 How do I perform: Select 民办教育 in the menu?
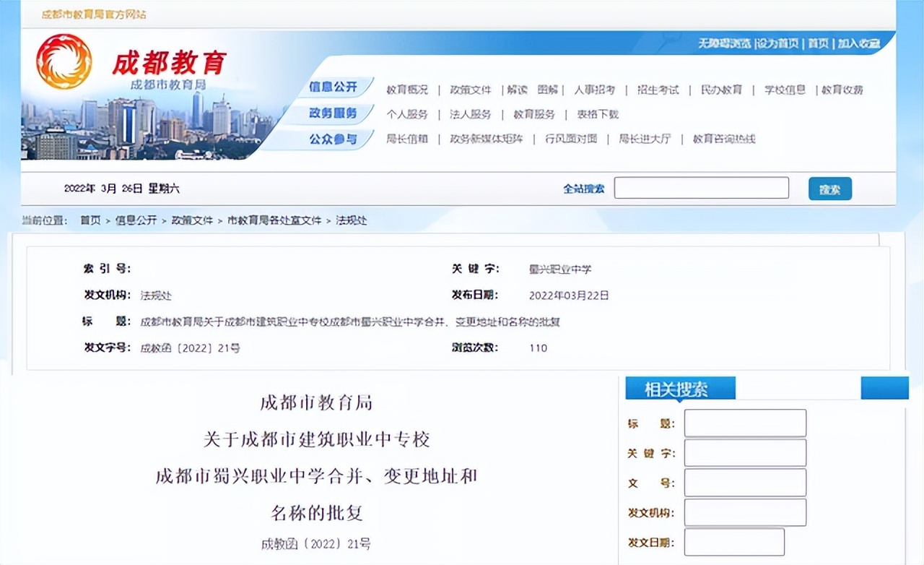coord(722,90)
